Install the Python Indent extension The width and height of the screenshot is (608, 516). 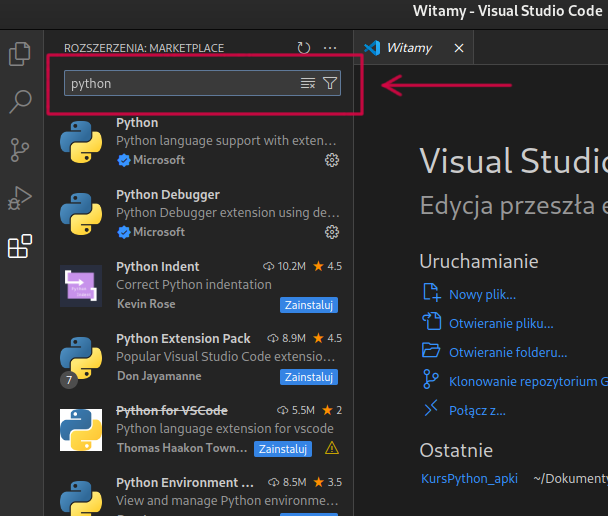[x=309, y=305]
